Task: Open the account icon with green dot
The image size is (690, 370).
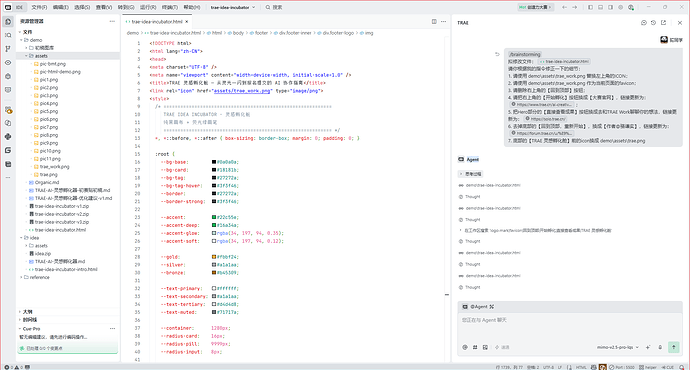Action: pyautogui.click(x=631, y=7)
